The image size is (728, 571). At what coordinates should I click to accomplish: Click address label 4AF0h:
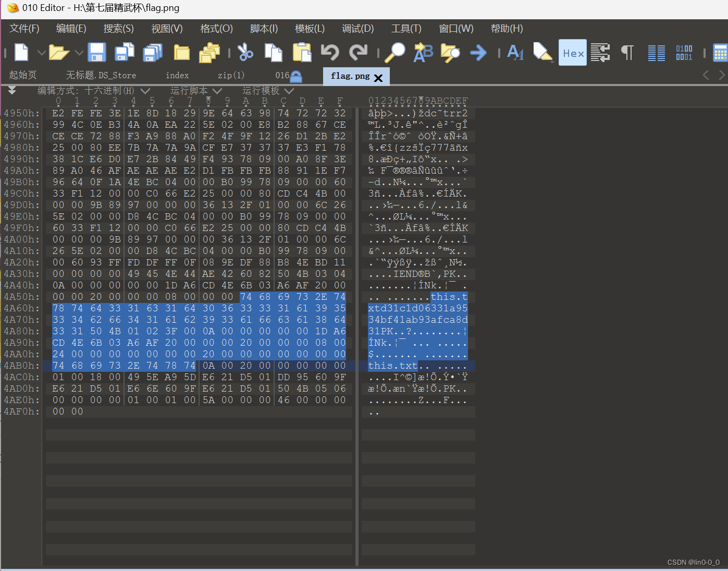(x=21, y=411)
